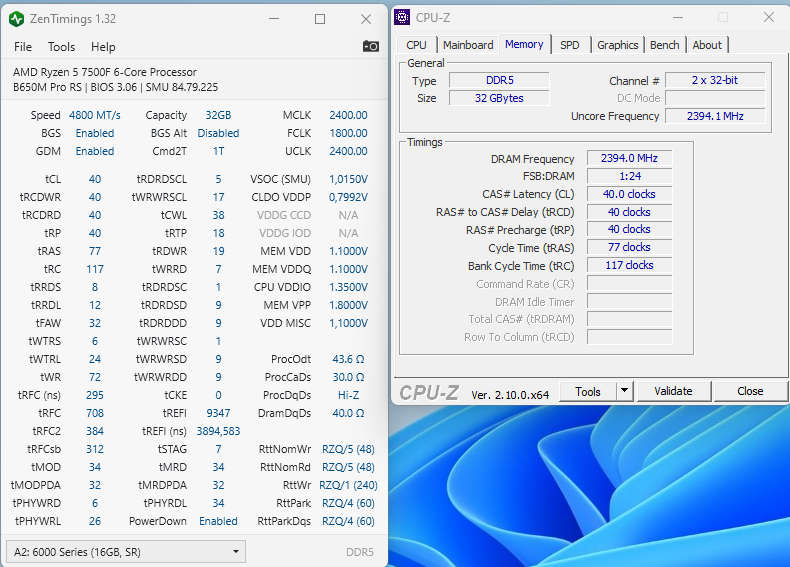Click the tPHYRDL value 34
Viewport: 790px width, 567px height.
(218, 503)
